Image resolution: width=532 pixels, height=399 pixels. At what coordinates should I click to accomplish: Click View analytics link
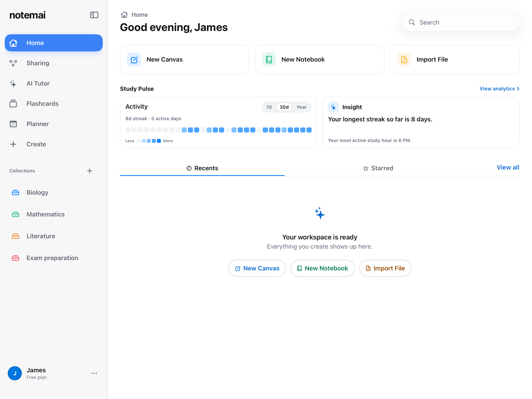[x=499, y=89]
